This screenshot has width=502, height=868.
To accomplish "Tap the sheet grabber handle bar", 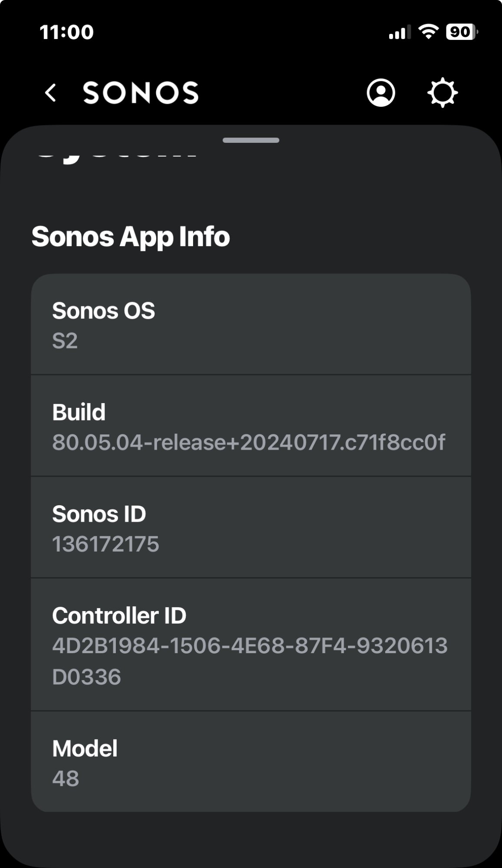I will (251, 140).
